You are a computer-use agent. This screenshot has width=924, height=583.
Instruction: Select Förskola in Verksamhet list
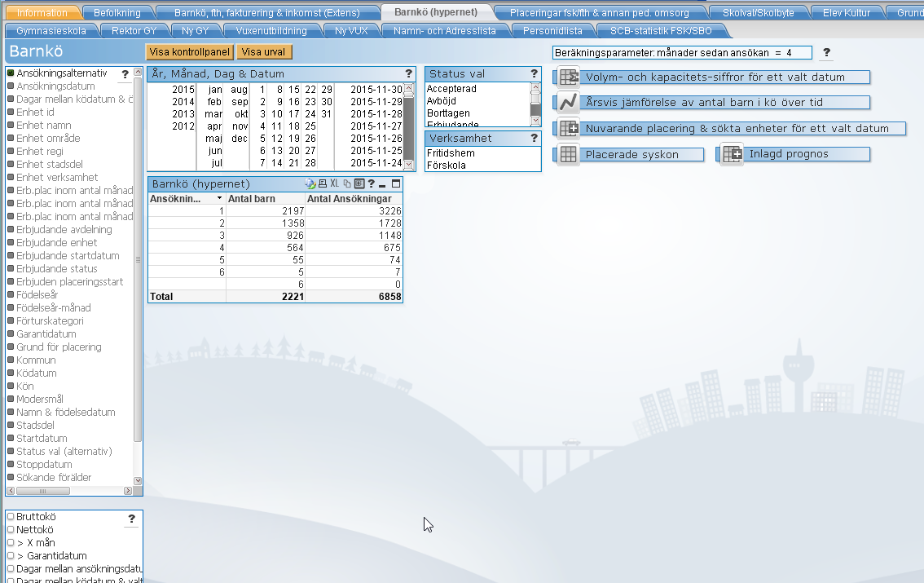[x=446, y=165]
